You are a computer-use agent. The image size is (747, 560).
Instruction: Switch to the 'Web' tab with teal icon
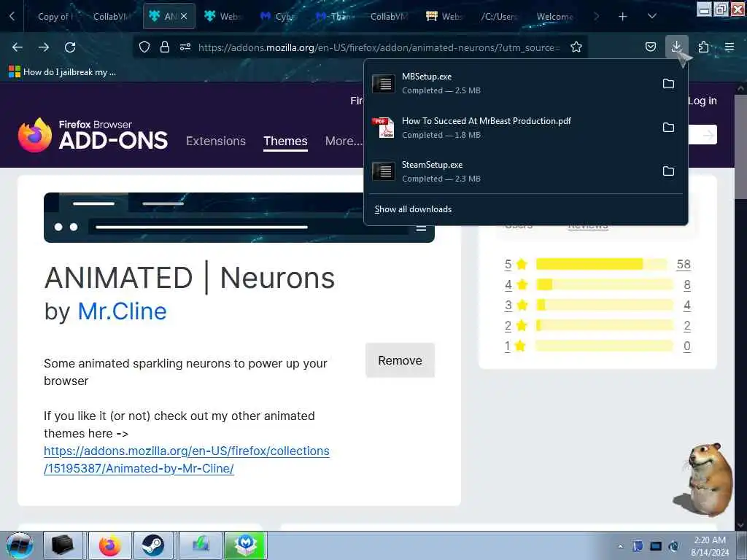click(224, 17)
